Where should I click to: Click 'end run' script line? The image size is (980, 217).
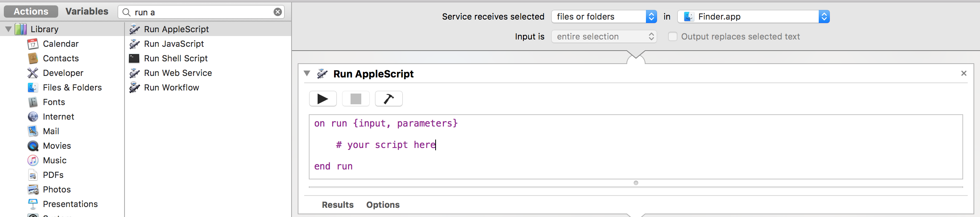point(333,166)
